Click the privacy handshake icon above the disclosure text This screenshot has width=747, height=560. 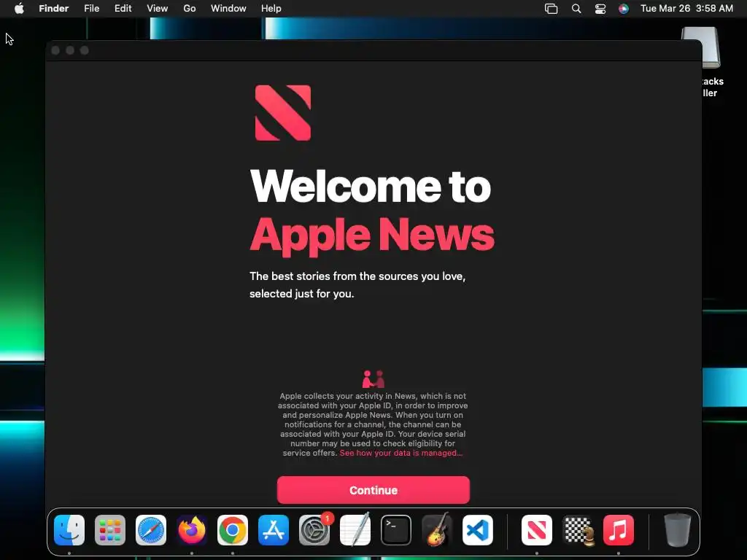click(x=373, y=379)
